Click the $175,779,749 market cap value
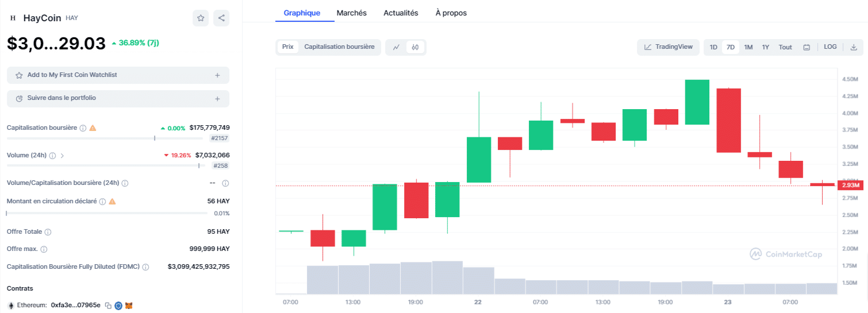The height and width of the screenshot is (313, 868). (209, 127)
